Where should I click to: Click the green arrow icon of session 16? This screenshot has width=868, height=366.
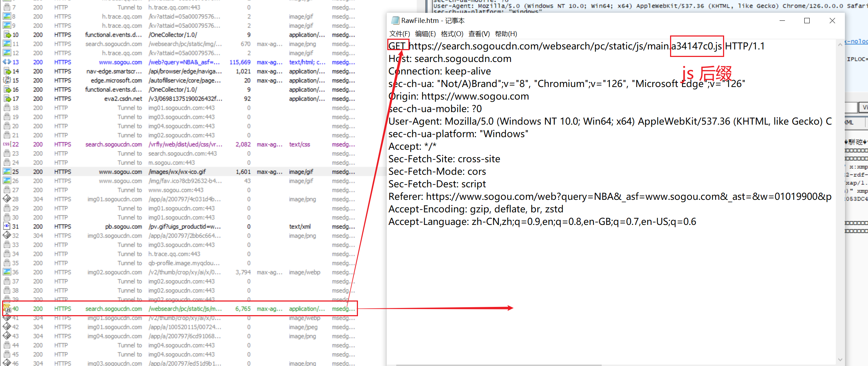pyautogui.click(x=7, y=90)
